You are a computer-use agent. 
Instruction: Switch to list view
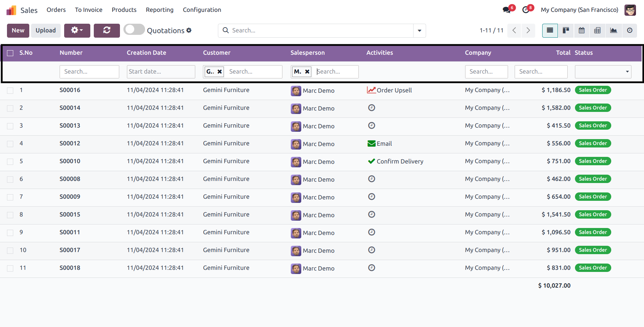(550, 30)
